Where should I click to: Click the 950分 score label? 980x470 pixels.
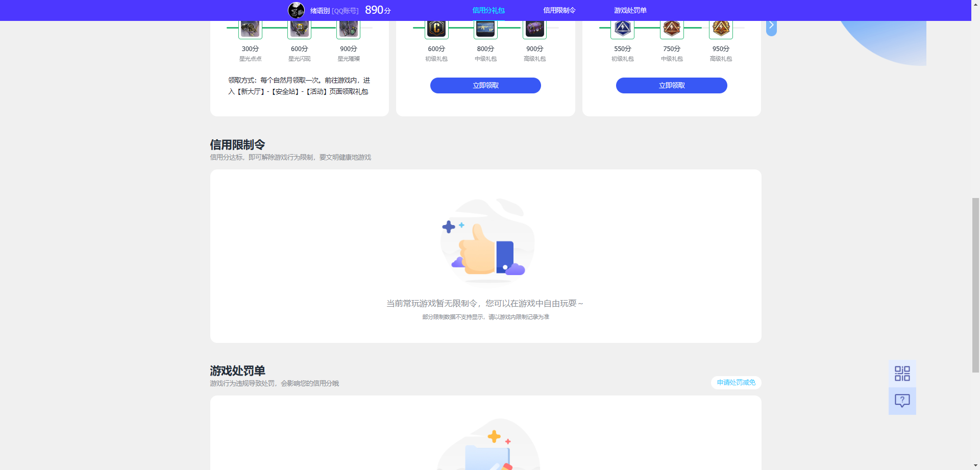tap(721, 48)
